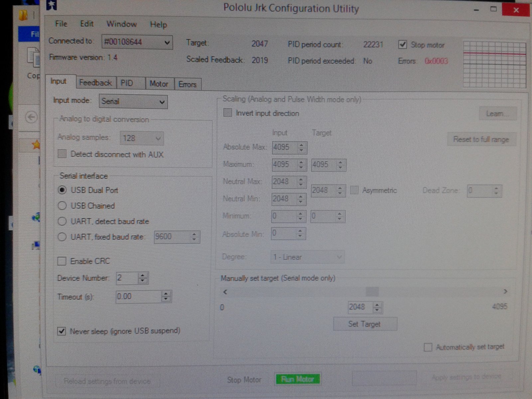Screen dimensions: 532x399
Task: Click Reset to full range button
Action: pyautogui.click(x=481, y=139)
